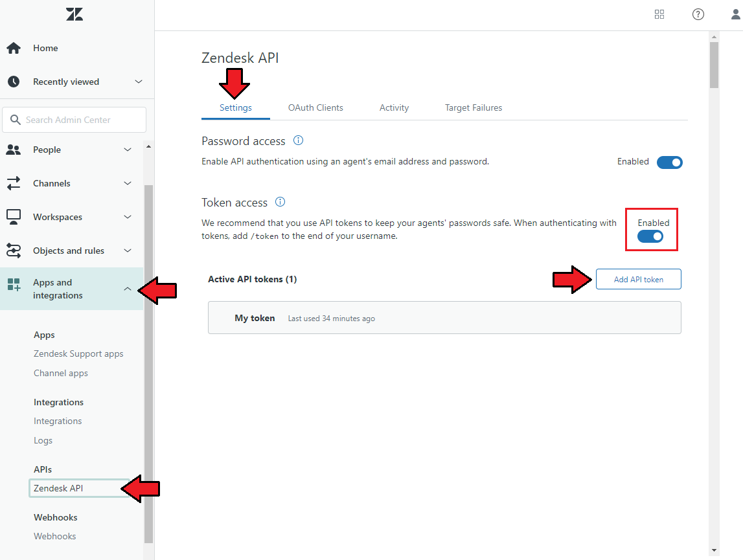The width and height of the screenshot is (743, 560).
Task: Click the Channels menu label
Action: pos(52,183)
